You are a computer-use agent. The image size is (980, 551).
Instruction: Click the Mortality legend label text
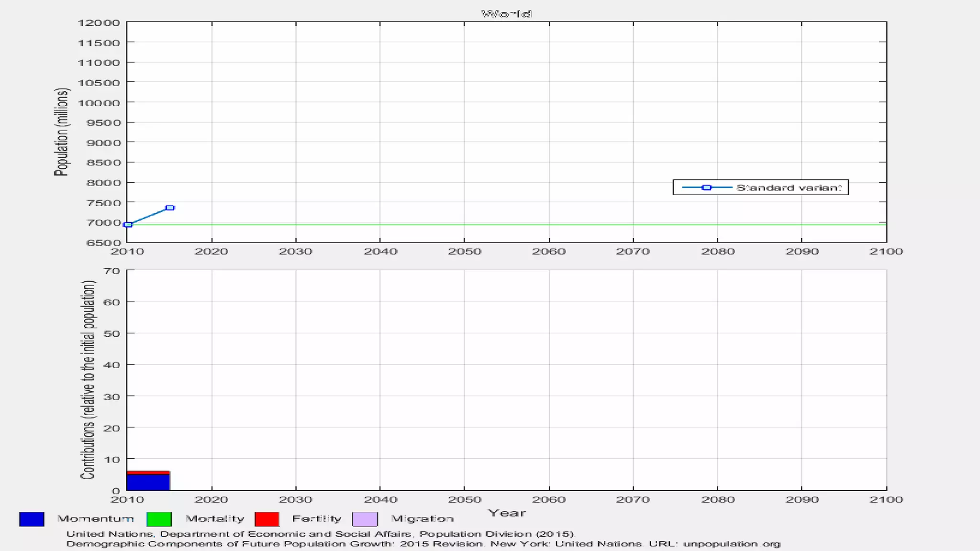[x=215, y=518]
